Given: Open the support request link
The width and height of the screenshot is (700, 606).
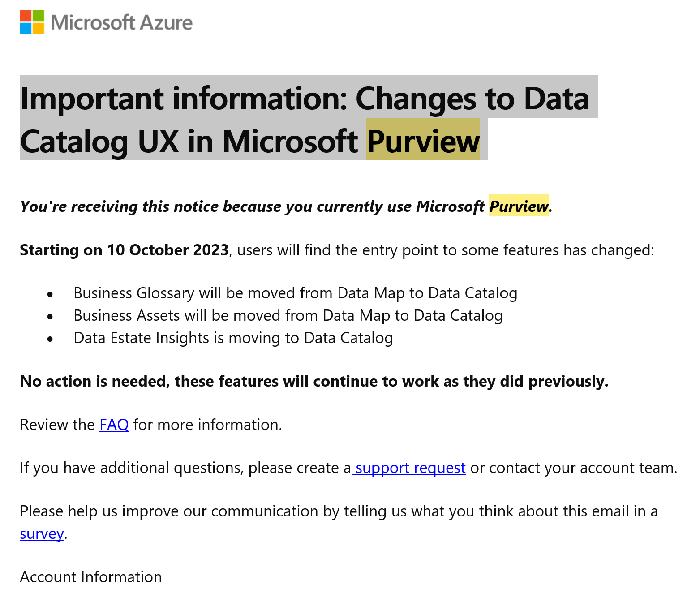Looking at the screenshot, I should (x=410, y=468).
